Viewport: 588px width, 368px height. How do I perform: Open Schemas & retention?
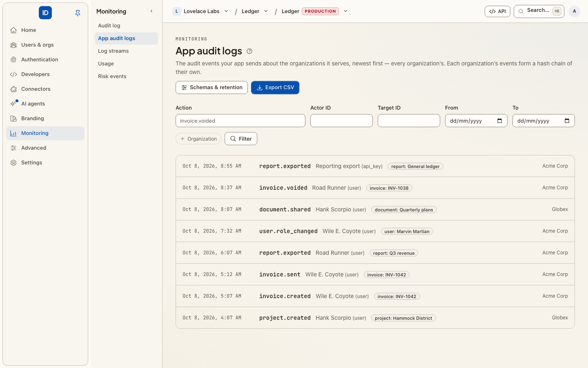point(212,88)
